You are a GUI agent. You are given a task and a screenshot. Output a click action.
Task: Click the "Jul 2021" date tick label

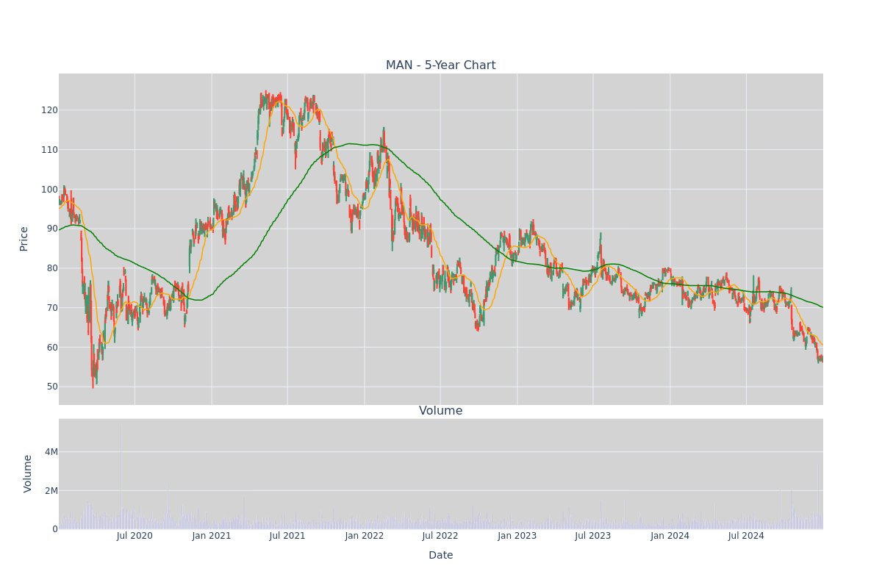[287, 536]
